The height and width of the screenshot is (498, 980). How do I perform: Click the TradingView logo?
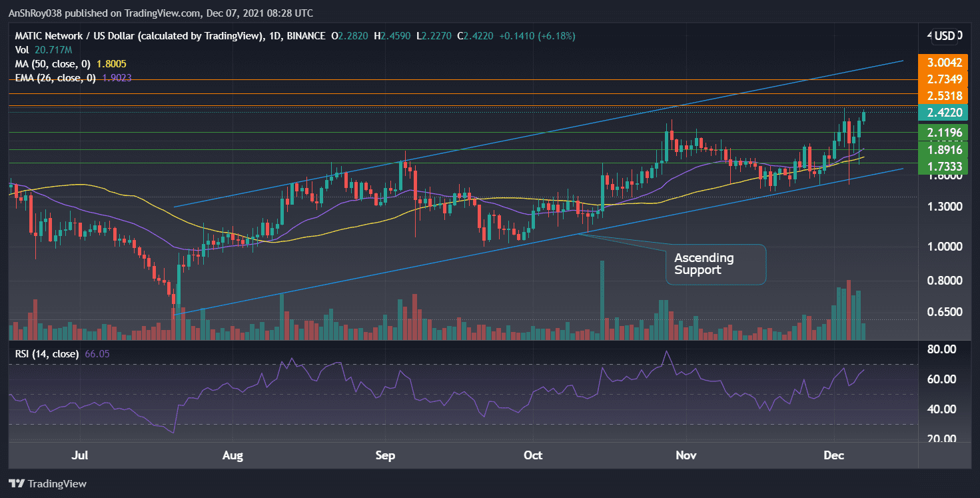coord(47,483)
